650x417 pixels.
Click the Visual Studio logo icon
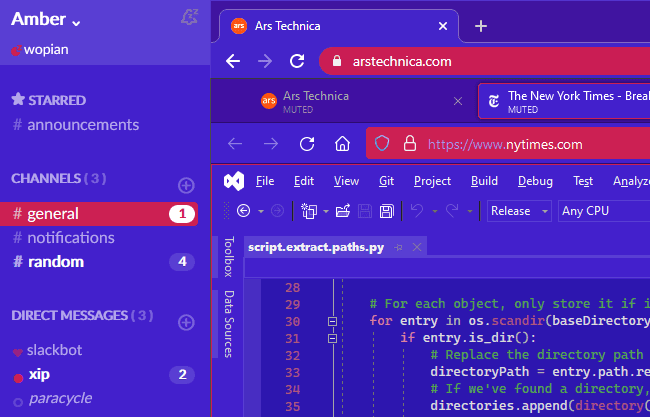click(234, 181)
